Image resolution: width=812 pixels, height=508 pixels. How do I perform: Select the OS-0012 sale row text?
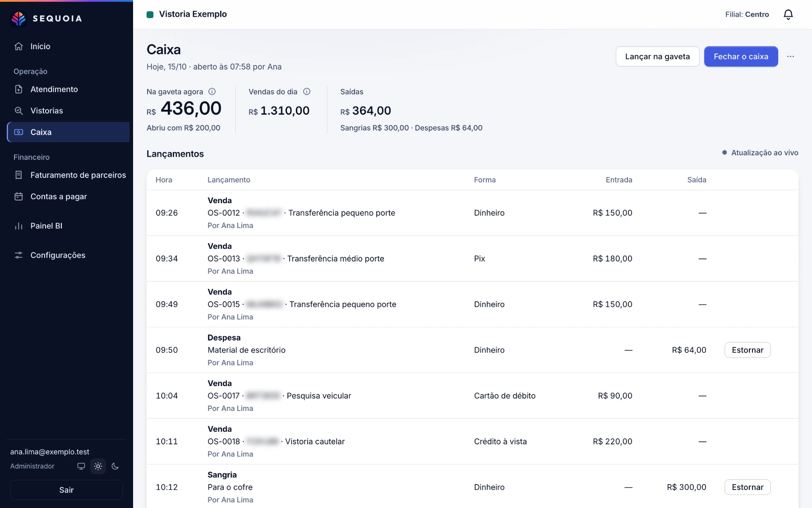click(301, 213)
